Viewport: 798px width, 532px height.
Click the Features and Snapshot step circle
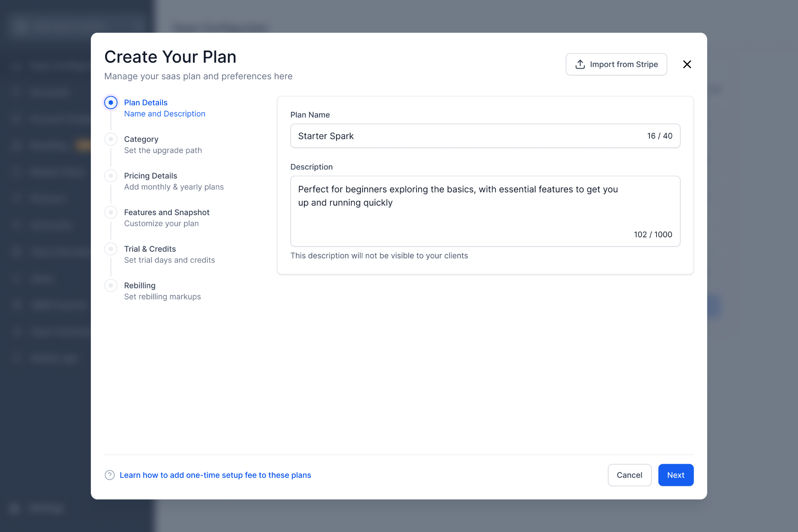[x=111, y=212]
